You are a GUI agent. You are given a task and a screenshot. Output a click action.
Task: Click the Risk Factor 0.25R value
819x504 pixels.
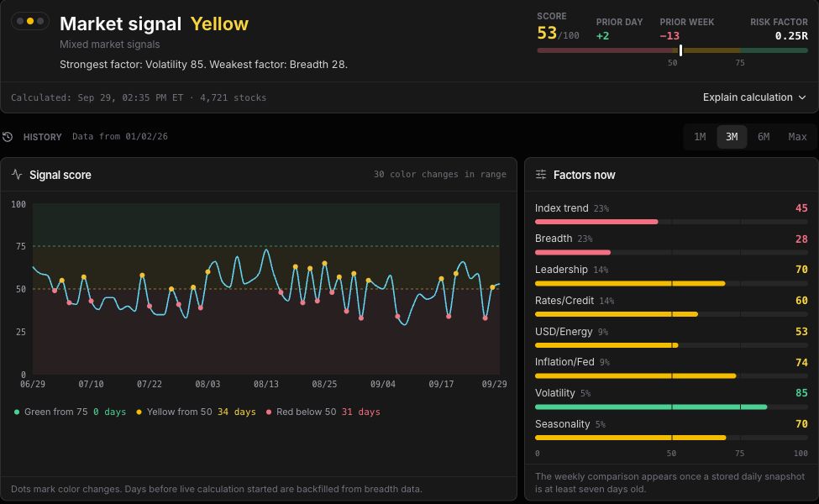coord(791,35)
